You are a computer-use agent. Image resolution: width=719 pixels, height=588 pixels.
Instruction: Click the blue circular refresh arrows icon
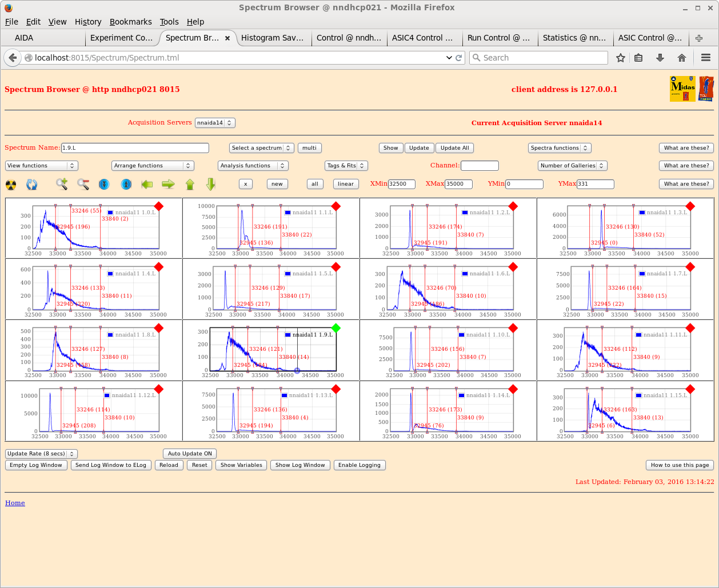[32, 184]
